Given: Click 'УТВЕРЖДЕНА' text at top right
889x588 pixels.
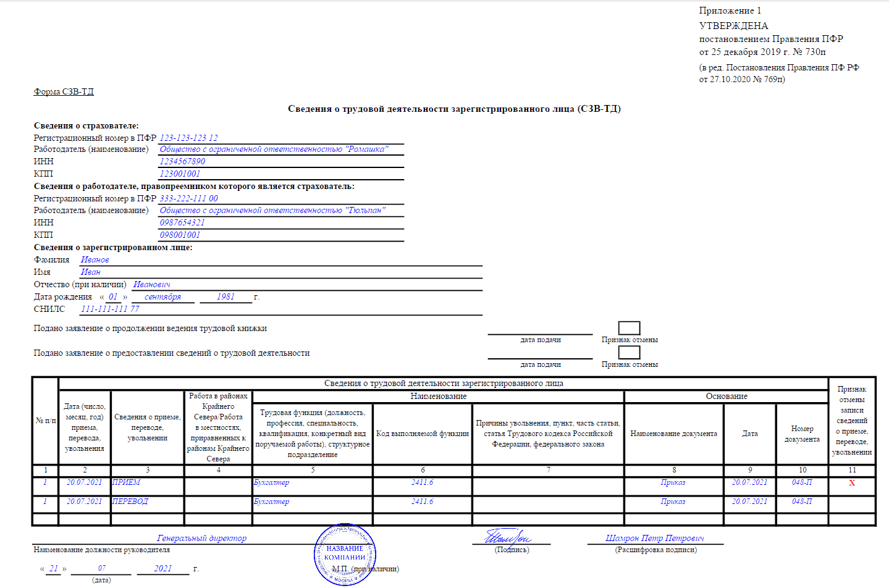Looking at the screenshot, I should point(733,26).
